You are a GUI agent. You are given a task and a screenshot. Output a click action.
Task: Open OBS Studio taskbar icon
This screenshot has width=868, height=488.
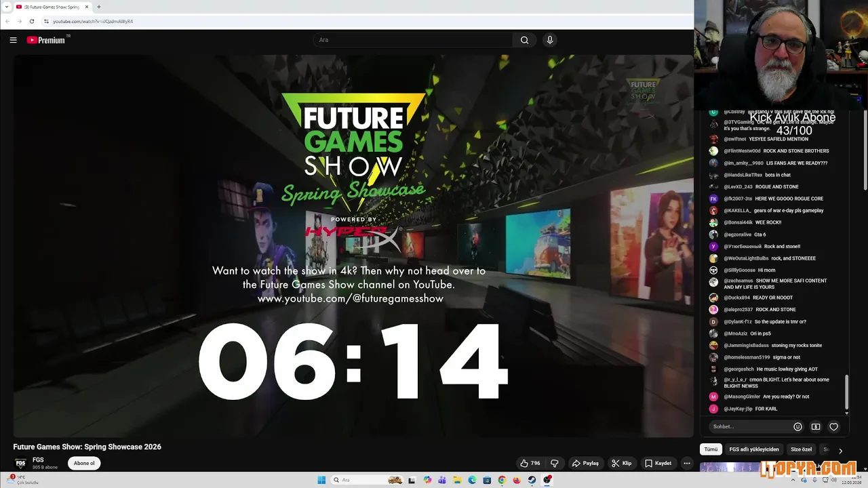point(547,480)
